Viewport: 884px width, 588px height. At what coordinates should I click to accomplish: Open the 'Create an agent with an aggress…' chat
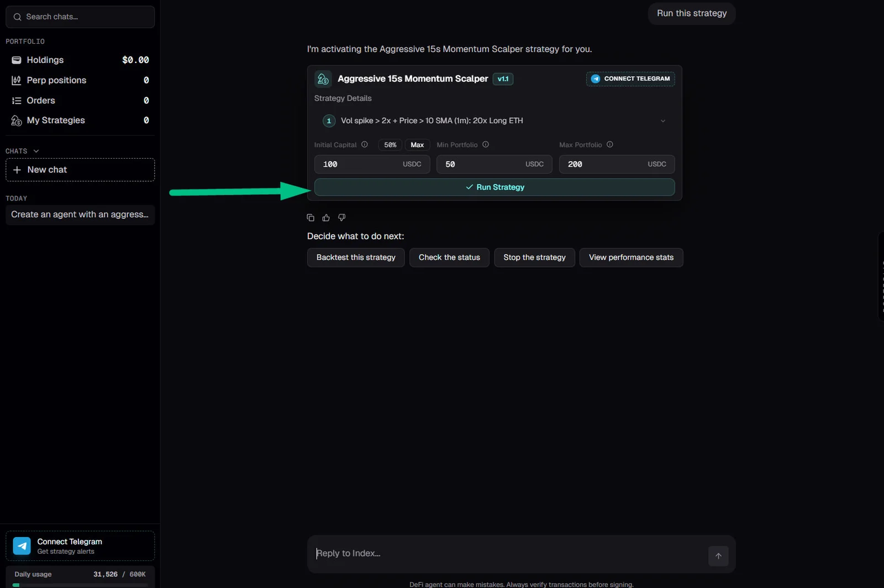pyautogui.click(x=80, y=214)
